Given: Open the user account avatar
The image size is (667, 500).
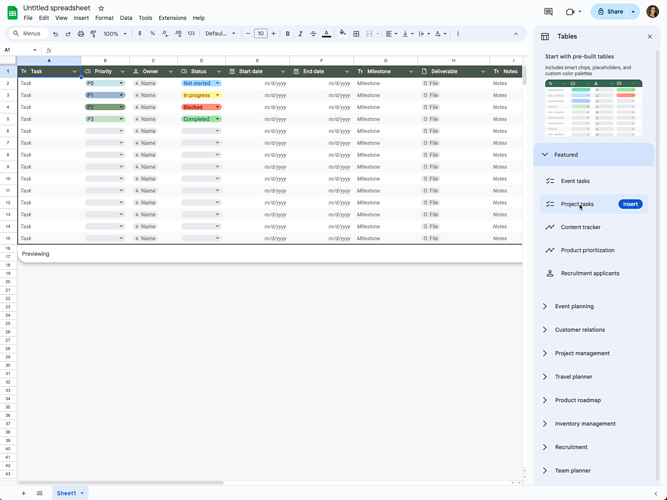Looking at the screenshot, I should tap(653, 11).
